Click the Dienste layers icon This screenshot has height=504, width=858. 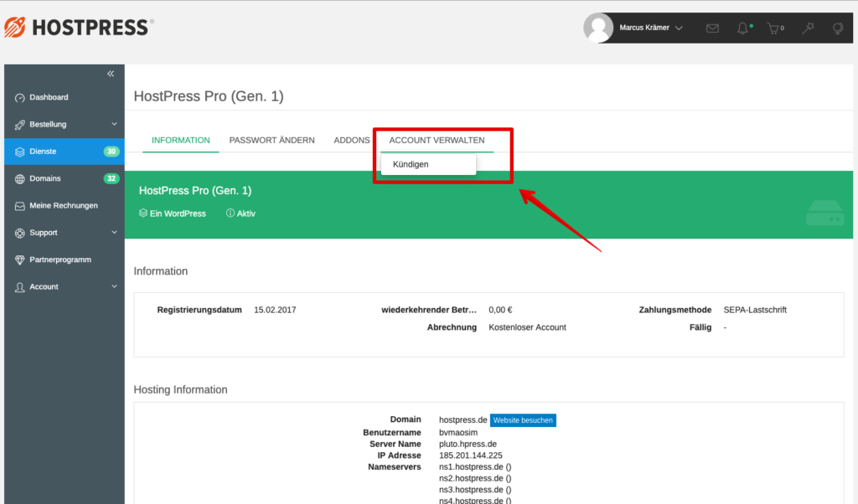(x=20, y=152)
